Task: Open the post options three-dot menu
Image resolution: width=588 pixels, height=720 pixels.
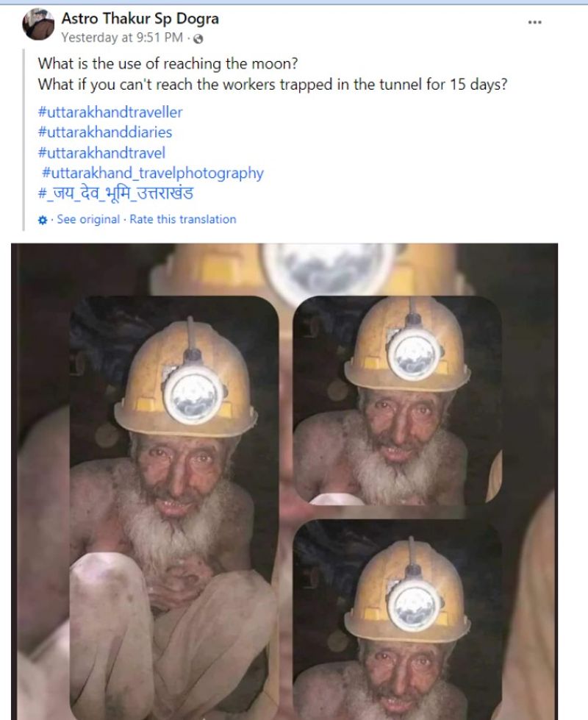Action: pyautogui.click(x=535, y=22)
